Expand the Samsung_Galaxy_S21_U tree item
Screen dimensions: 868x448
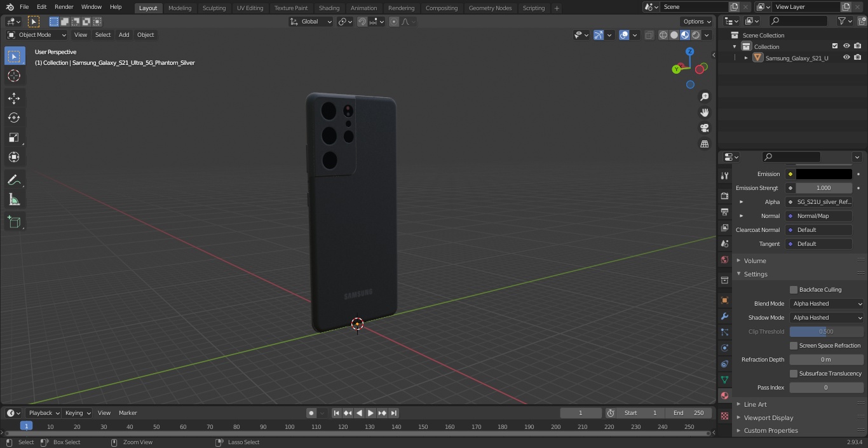click(x=746, y=58)
